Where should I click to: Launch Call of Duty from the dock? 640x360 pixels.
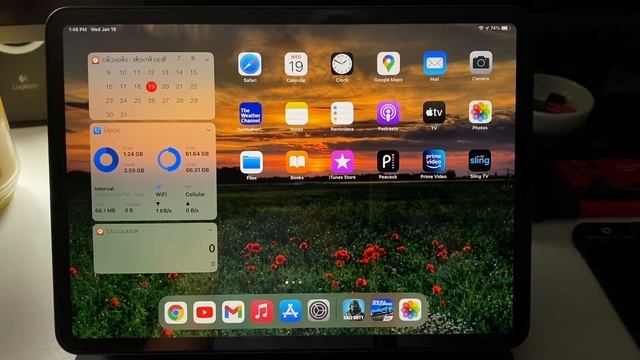click(x=353, y=310)
